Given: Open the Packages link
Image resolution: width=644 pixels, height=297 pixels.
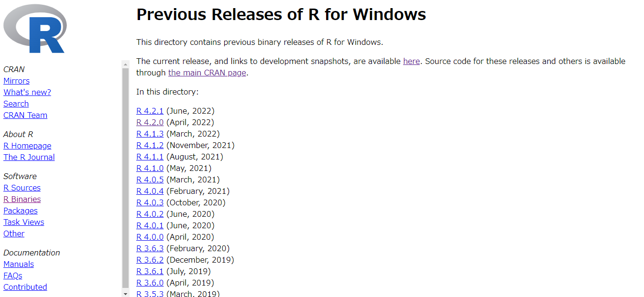Looking at the screenshot, I should [x=21, y=211].
